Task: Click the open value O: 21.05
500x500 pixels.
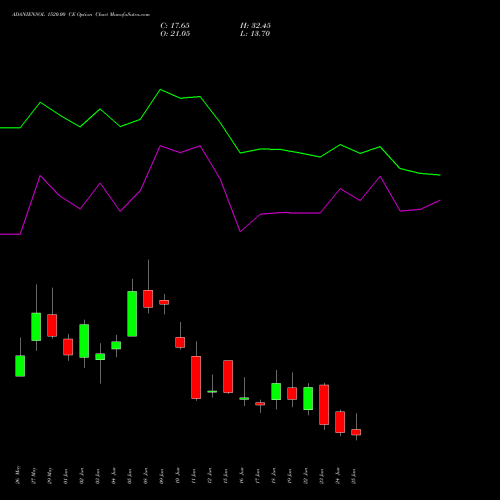Action: coord(175,34)
